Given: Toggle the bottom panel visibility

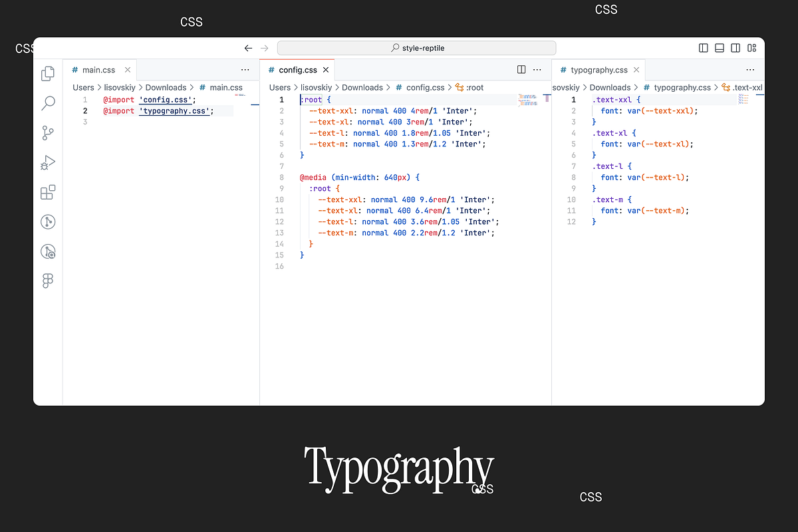Looking at the screenshot, I should tap(720, 48).
